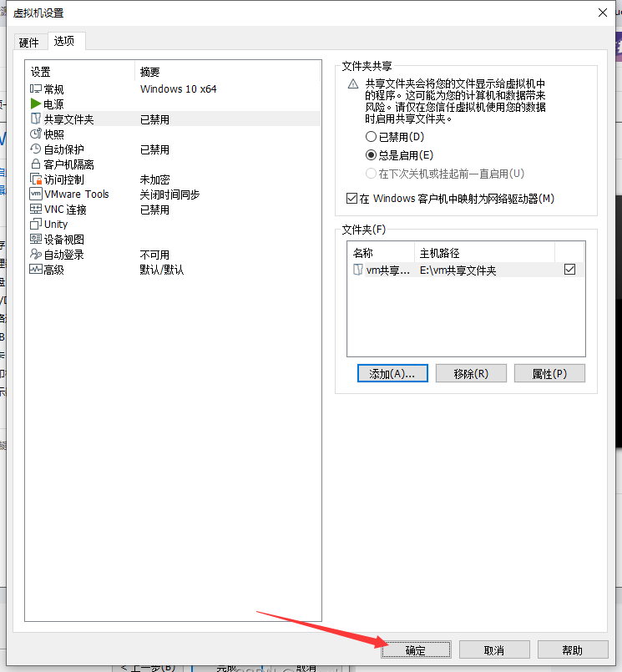
Task: Click the 设置 column header
Action: pos(81,72)
